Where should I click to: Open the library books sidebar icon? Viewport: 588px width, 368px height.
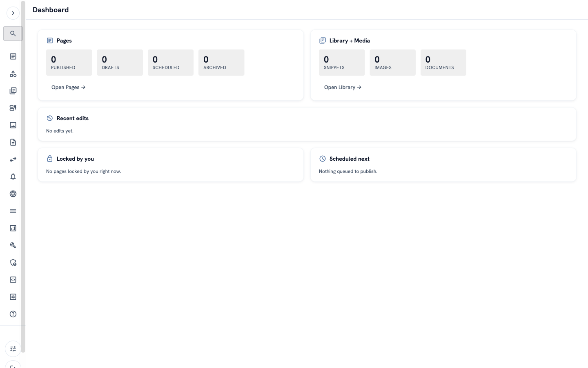click(x=13, y=91)
